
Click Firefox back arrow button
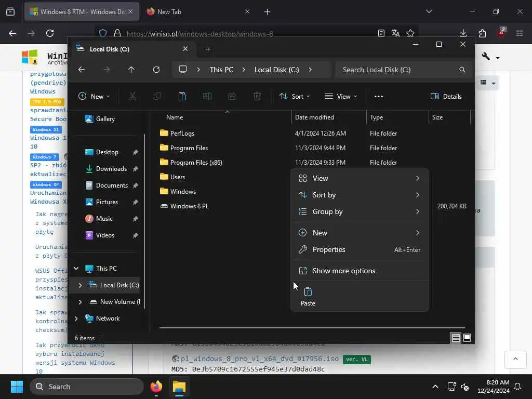tap(12, 33)
